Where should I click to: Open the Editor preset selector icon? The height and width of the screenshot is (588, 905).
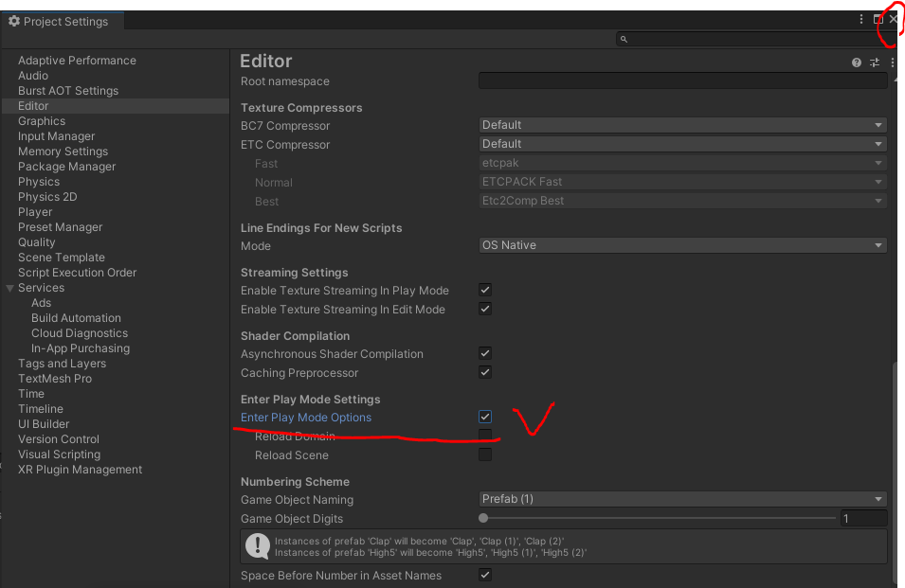tap(875, 62)
